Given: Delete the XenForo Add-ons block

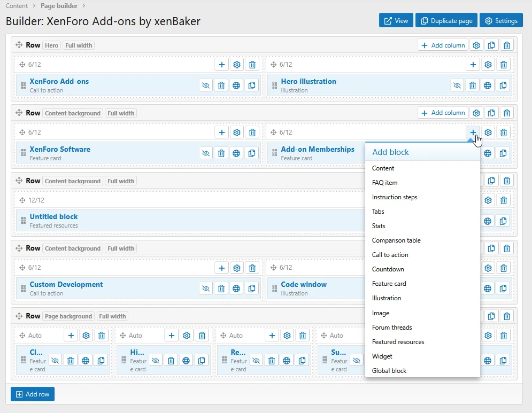Looking at the screenshot, I should coord(221,85).
